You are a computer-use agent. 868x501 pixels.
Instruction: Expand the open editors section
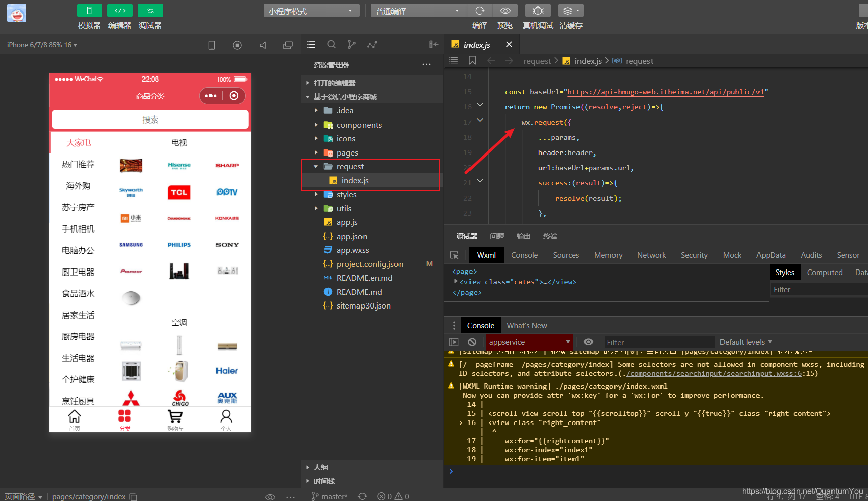(372, 83)
